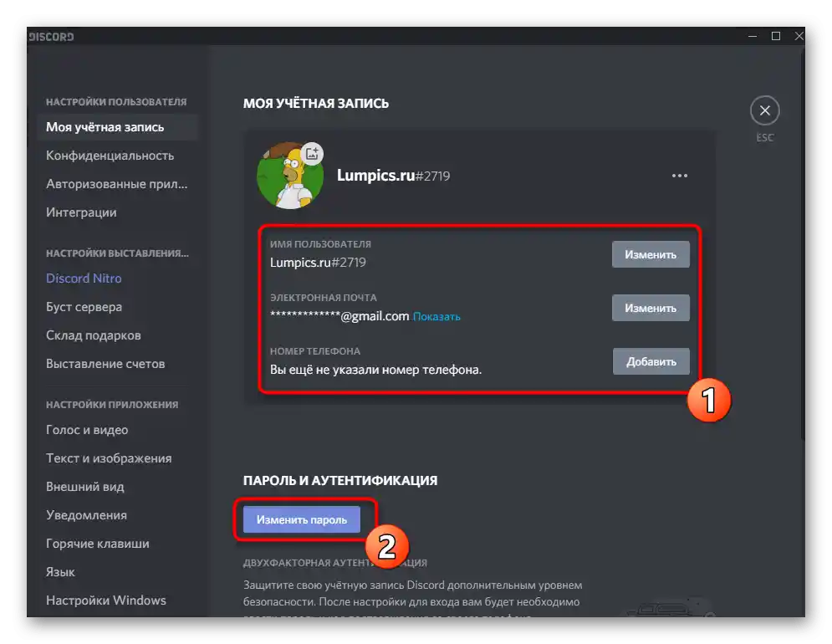Click the Моя учётная запись page heading
The height and width of the screenshot is (644, 832).
click(x=316, y=104)
